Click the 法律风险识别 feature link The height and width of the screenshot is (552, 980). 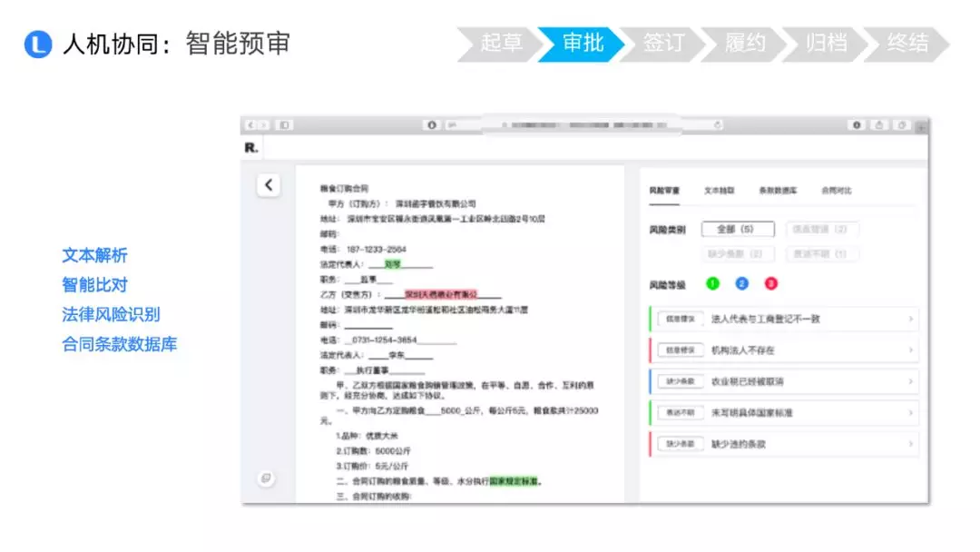click(x=111, y=314)
